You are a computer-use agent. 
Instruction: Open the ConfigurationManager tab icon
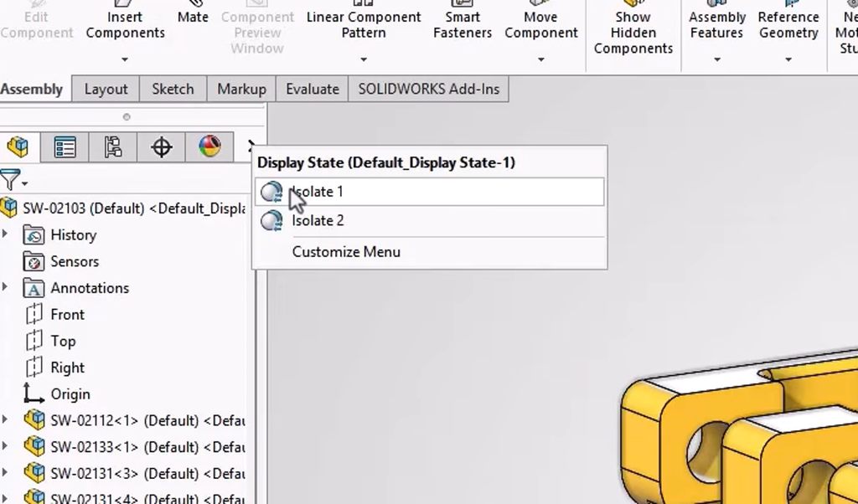pyautogui.click(x=113, y=147)
